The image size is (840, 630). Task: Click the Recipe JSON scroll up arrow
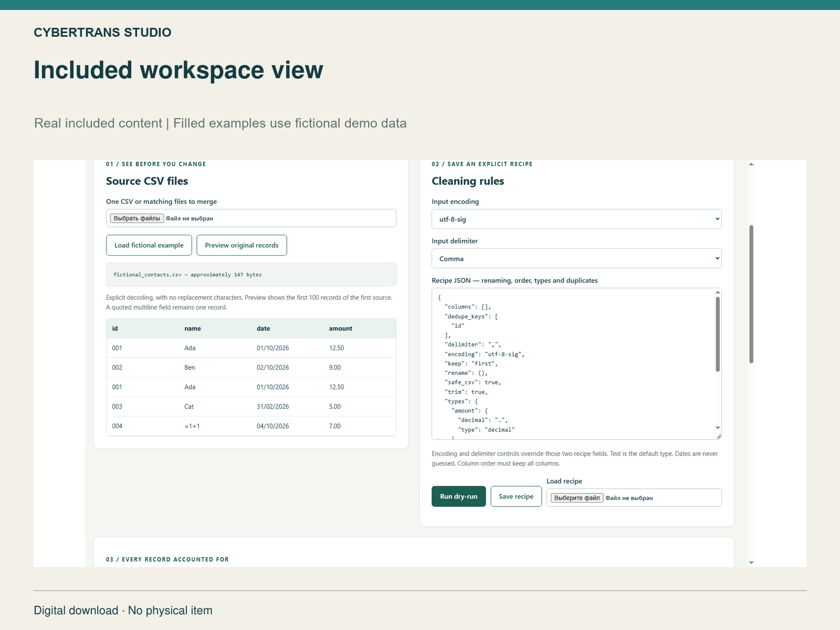pyautogui.click(x=718, y=292)
